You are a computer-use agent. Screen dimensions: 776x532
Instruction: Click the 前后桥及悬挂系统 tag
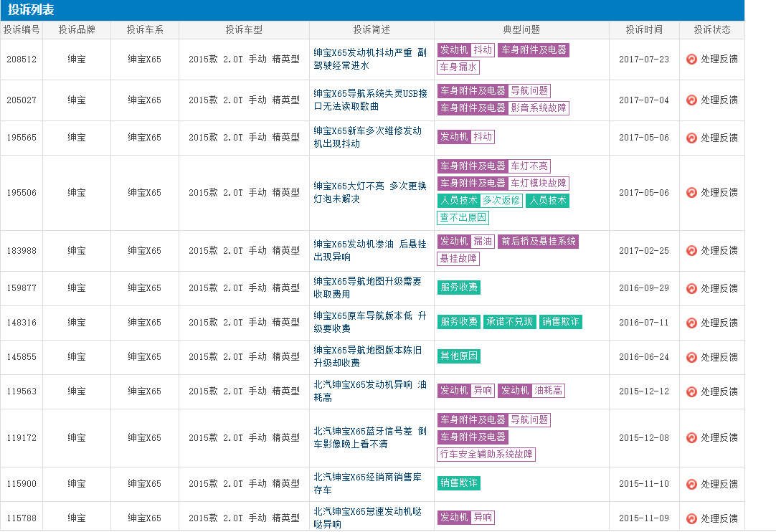(x=539, y=242)
